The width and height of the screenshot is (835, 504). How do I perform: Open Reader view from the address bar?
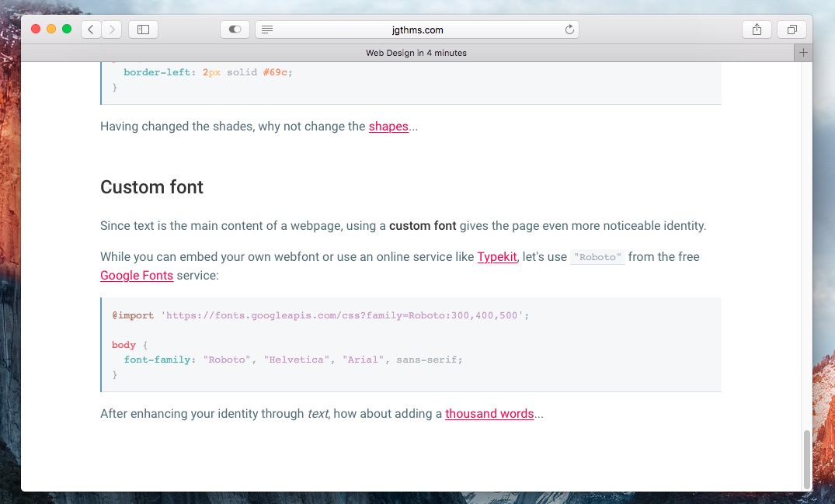(x=267, y=30)
